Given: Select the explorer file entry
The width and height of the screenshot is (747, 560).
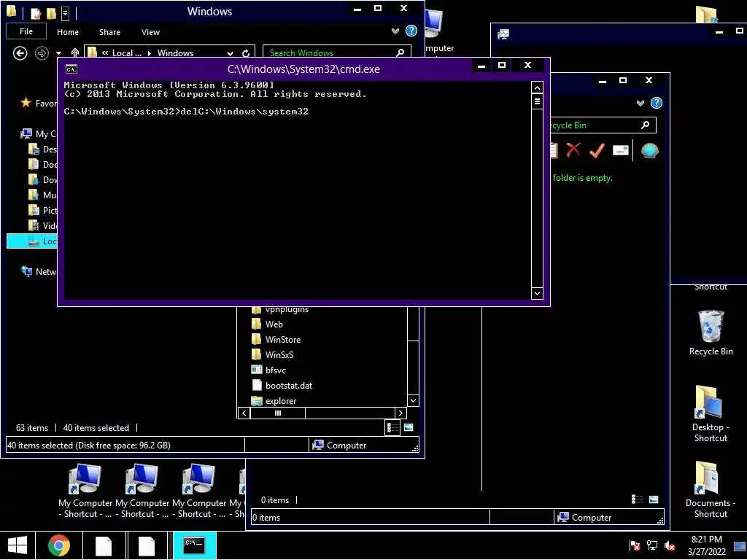Looking at the screenshot, I should click(x=281, y=401).
